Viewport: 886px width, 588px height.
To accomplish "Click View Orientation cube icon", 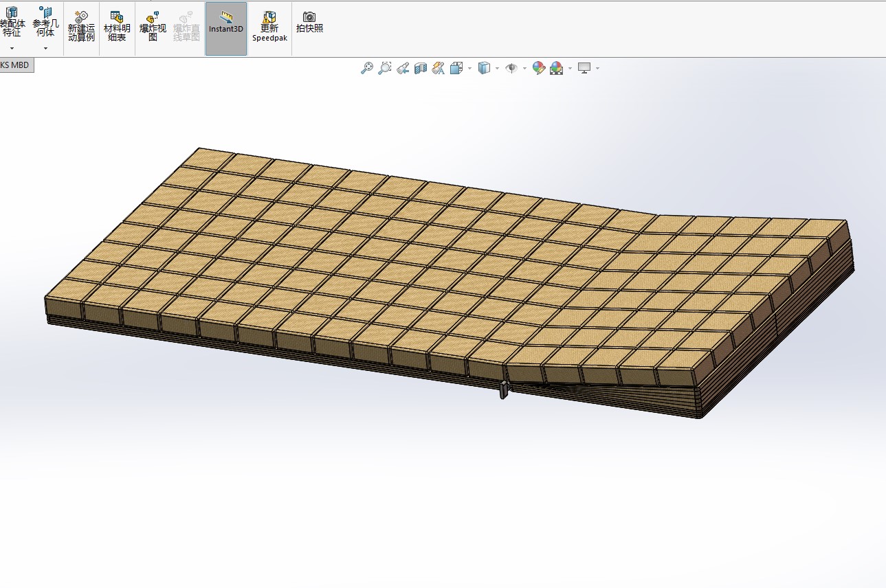I will 456,68.
